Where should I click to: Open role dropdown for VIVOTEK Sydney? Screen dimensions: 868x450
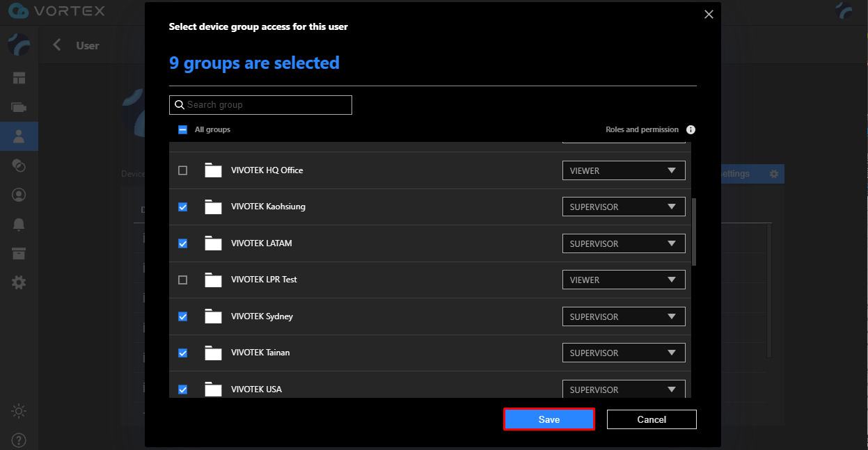tap(623, 316)
